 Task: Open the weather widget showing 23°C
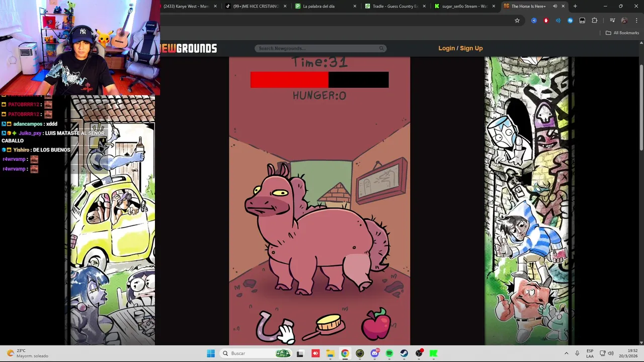[x=28, y=353]
